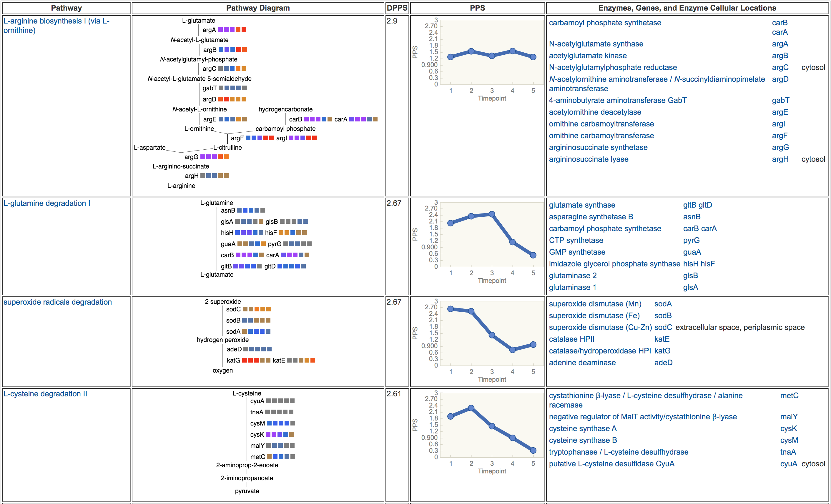The width and height of the screenshot is (831, 504).
Task: Open glutaminase 1 enzyme link
Action: (572, 287)
